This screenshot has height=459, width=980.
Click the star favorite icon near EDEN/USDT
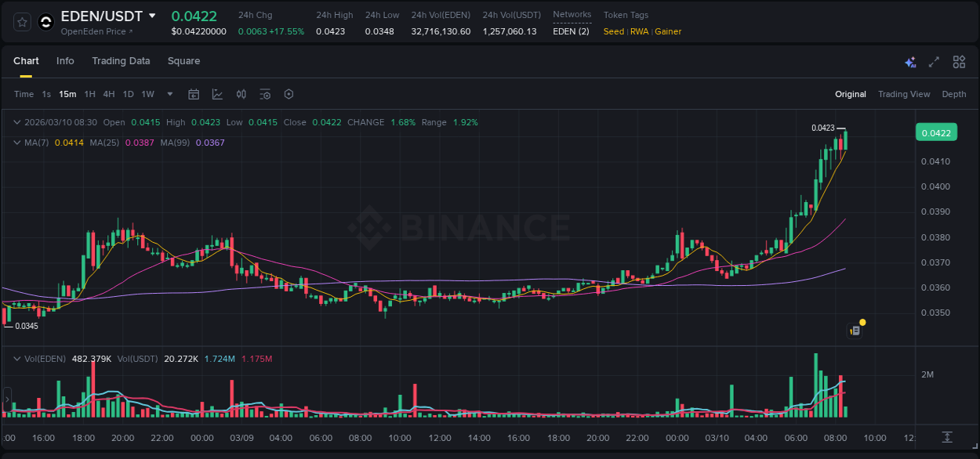click(x=20, y=21)
